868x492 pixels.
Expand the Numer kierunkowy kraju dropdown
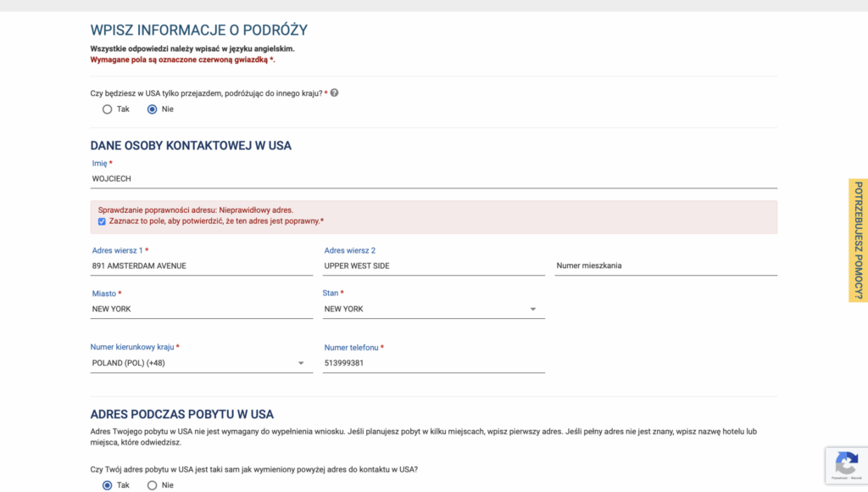[x=301, y=364]
